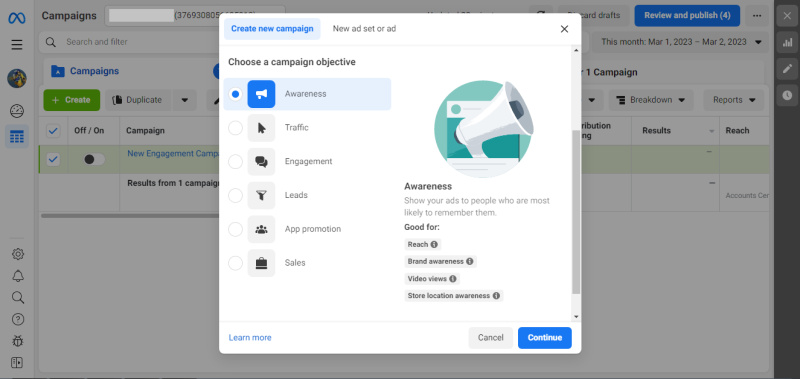Click the Leads funnel icon
The height and width of the screenshot is (379, 800).
click(x=261, y=195)
